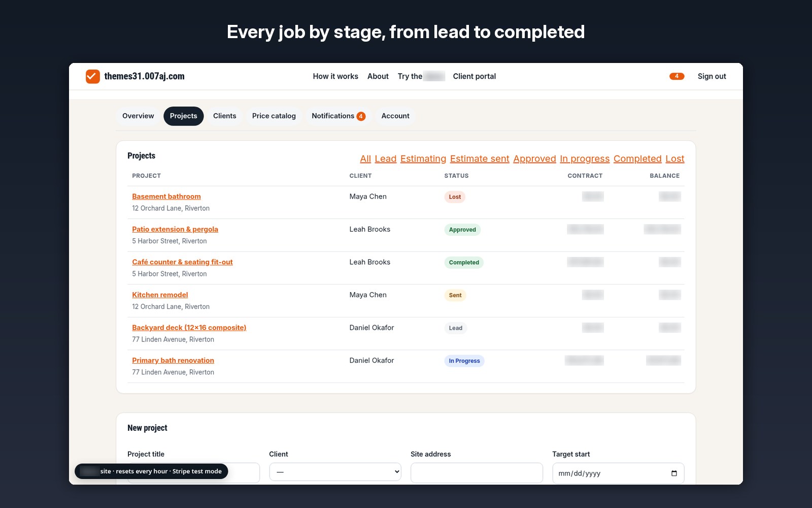Open Backyard deck (12×16 composite) project
The width and height of the screenshot is (812, 508).
tap(189, 328)
